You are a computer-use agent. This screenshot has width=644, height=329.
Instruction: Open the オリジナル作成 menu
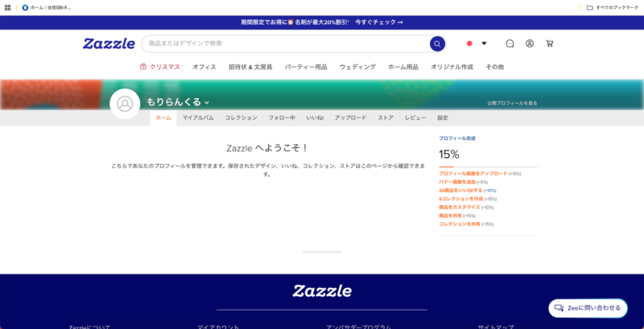pyautogui.click(x=452, y=67)
